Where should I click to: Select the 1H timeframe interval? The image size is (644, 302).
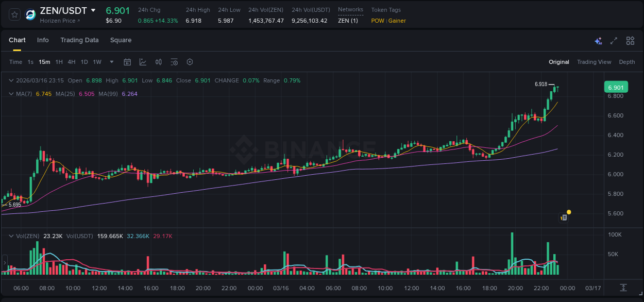(59, 62)
